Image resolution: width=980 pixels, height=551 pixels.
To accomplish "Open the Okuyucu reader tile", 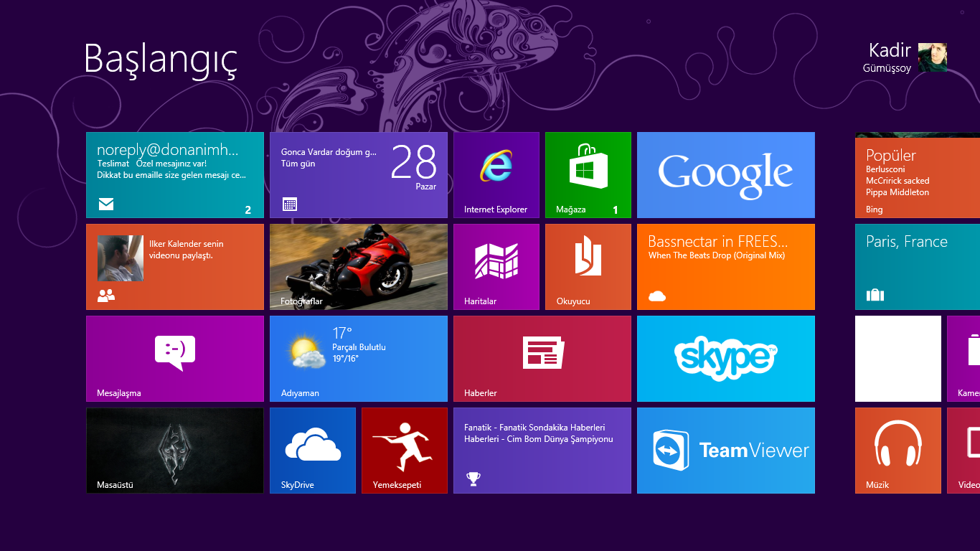I will [x=588, y=267].
